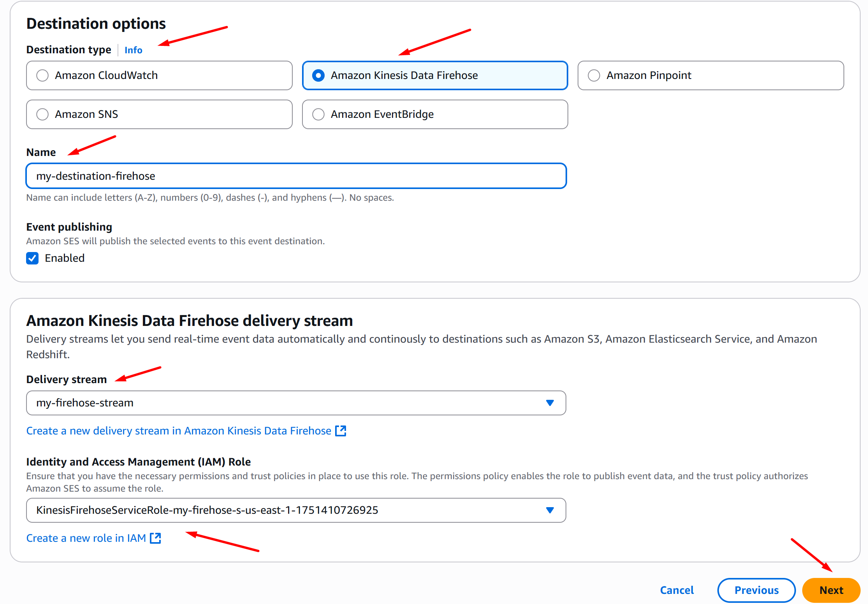
Task: Click external-link icon beside IAM role link
Action: coord(155,538)
